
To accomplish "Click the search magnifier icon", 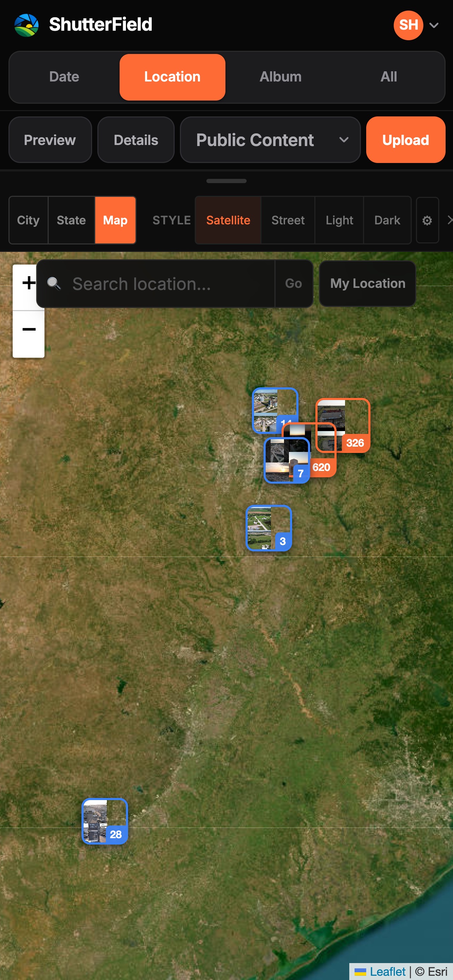I will click(x=54, y=284).
